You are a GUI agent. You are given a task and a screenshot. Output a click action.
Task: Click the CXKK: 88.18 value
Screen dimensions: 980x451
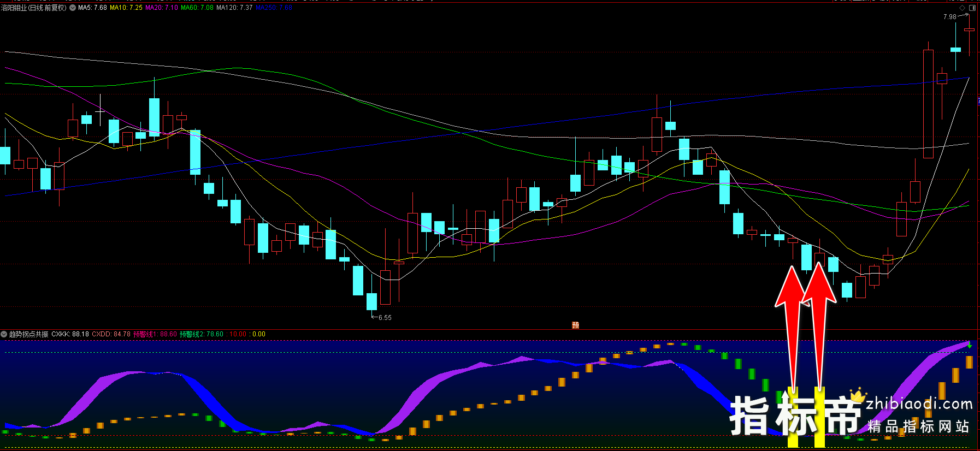[x=70, y=334]
